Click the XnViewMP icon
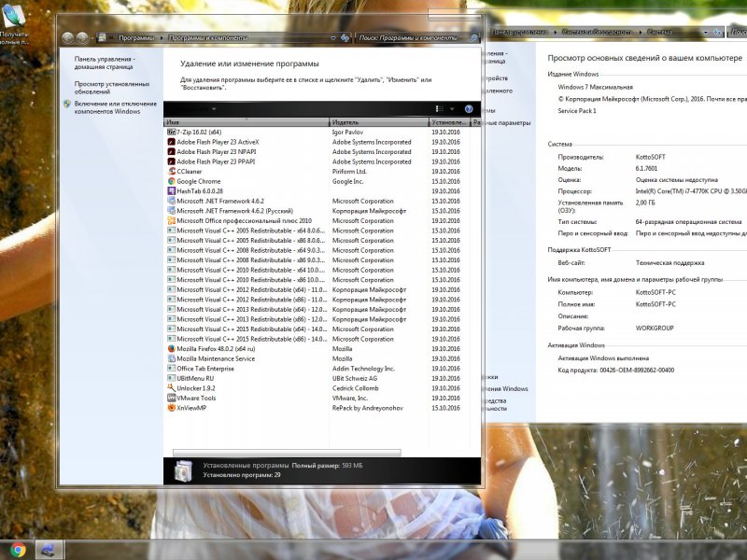 point(172,408)
